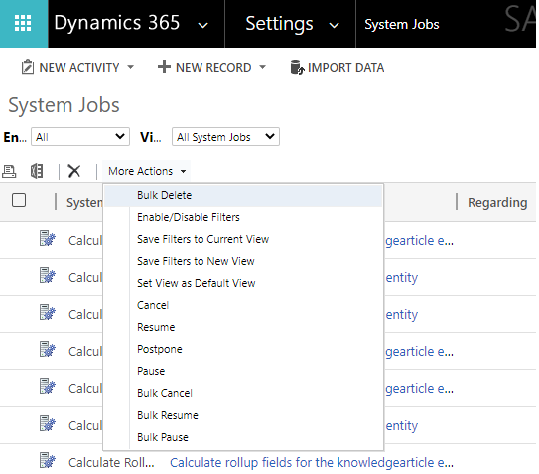Choose Bulk Delete from the menu
Screen dimensions: 539x474
point(243,195)
